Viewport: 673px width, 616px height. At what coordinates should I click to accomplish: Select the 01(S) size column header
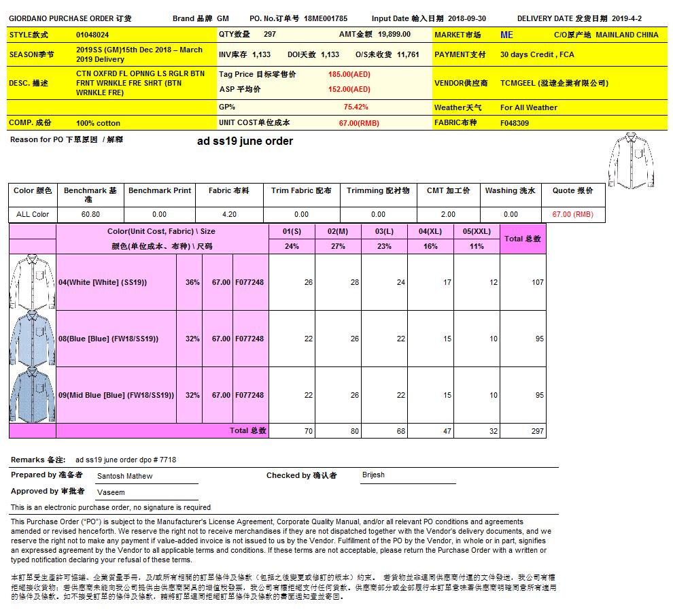[292, 231]
